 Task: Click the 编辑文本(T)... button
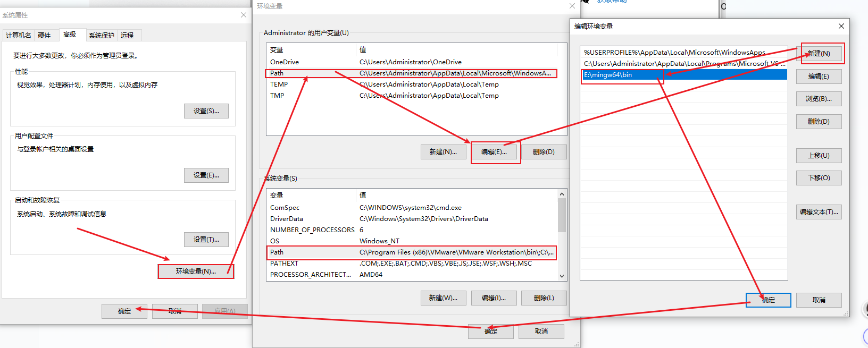819,212
